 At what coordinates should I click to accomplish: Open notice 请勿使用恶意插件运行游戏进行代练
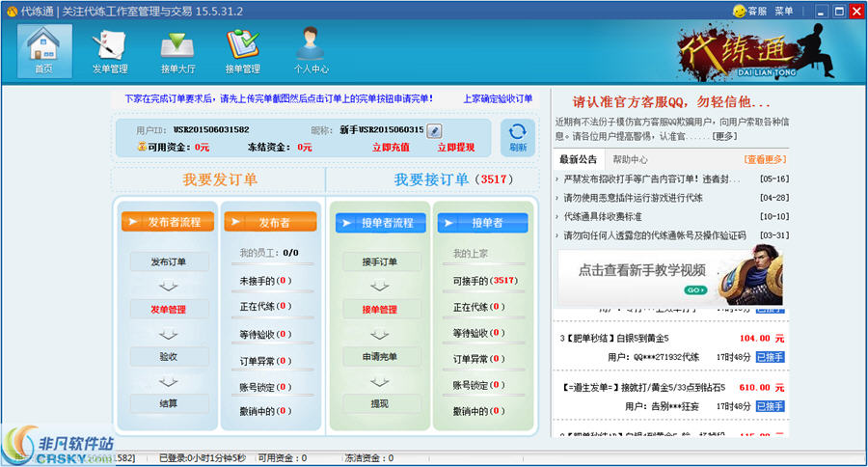[634, 198]
